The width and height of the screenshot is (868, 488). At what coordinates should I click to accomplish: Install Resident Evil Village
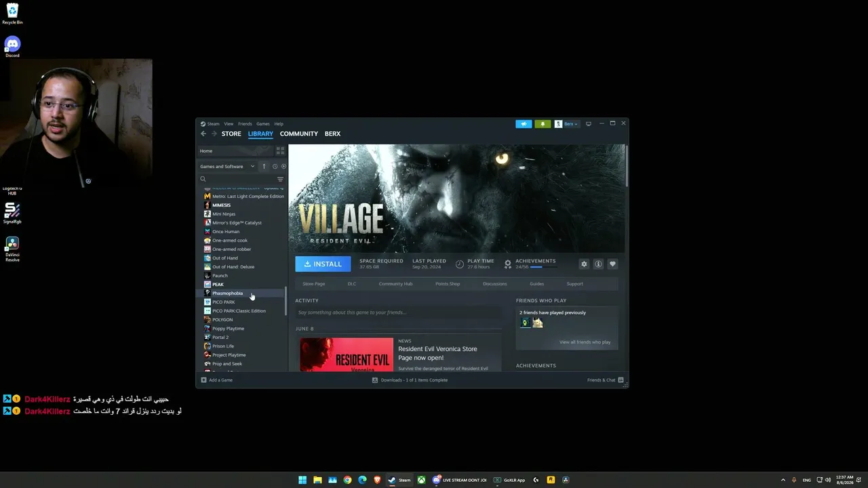pos(323,264)
